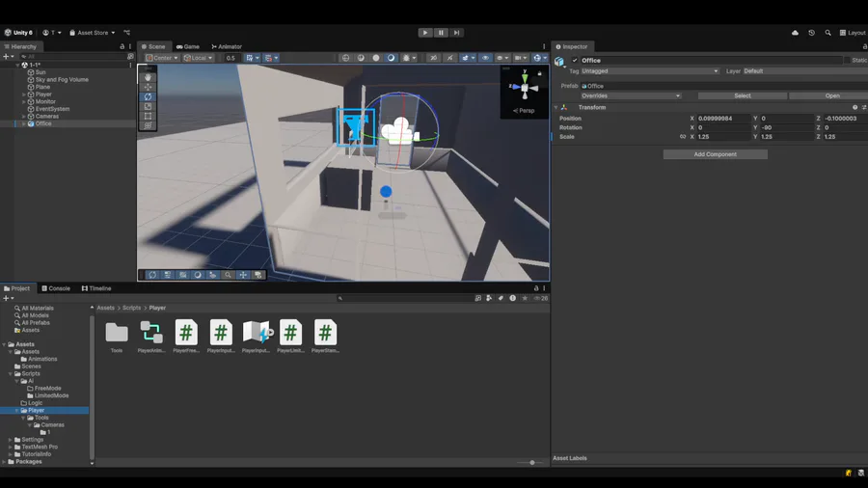Toggle Wireframe draw mode in Scene toolbar
Viewport: 868px width, 488px height.
tap(346, 58)
